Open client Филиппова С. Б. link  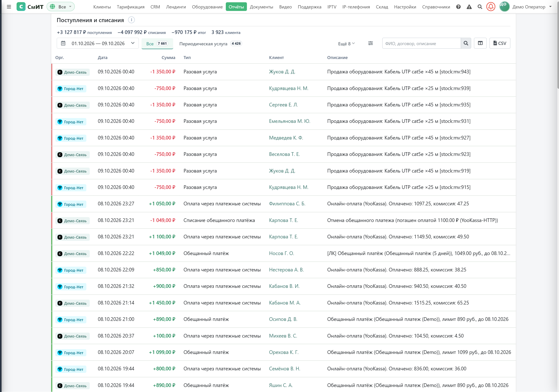click(x=287, y=204)
